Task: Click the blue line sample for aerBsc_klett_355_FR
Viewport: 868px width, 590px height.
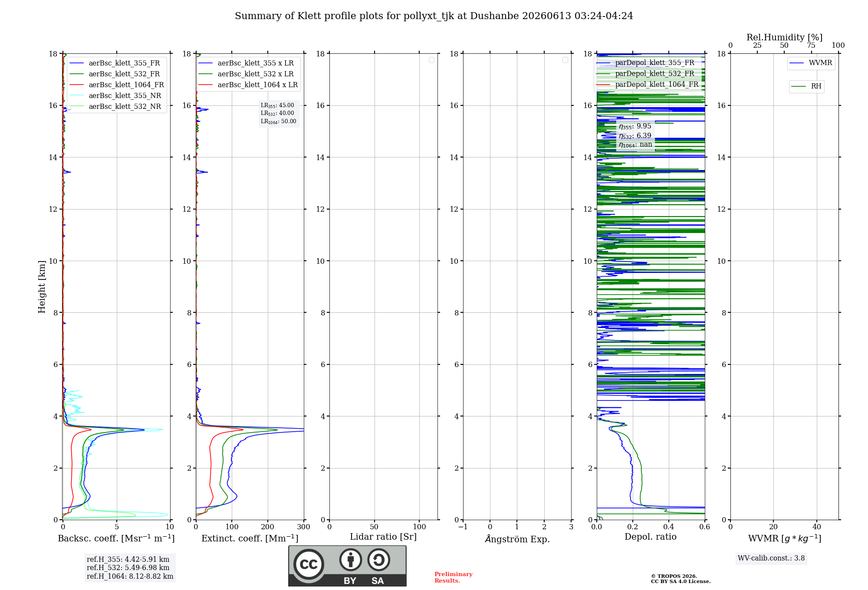Action: pos(76,63)
